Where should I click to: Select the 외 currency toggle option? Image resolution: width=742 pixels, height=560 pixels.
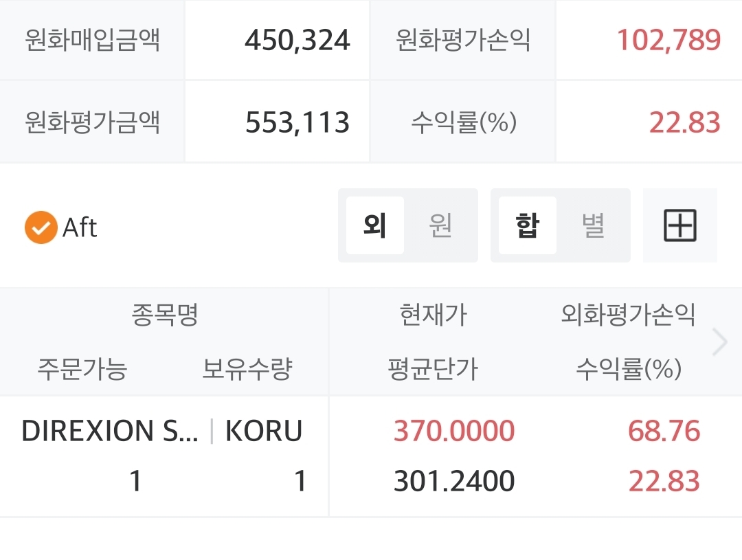375,225
